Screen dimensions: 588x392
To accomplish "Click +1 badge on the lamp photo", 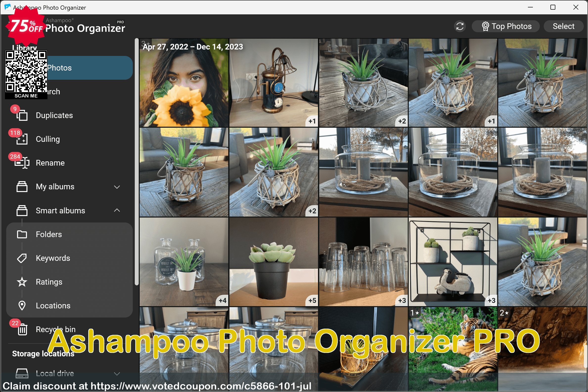I will tap(312, 121).
